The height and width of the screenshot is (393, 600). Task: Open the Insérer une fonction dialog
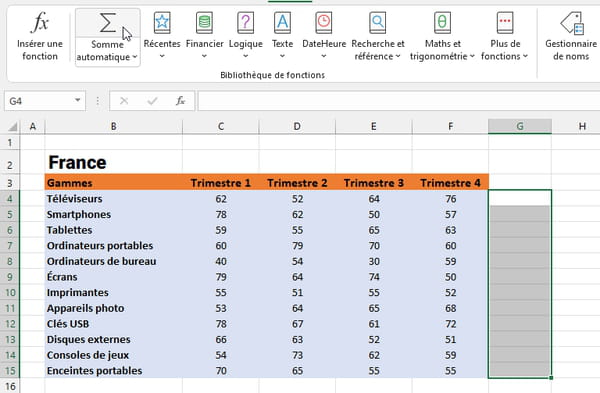pyautogui.click(x=39, y=37)
